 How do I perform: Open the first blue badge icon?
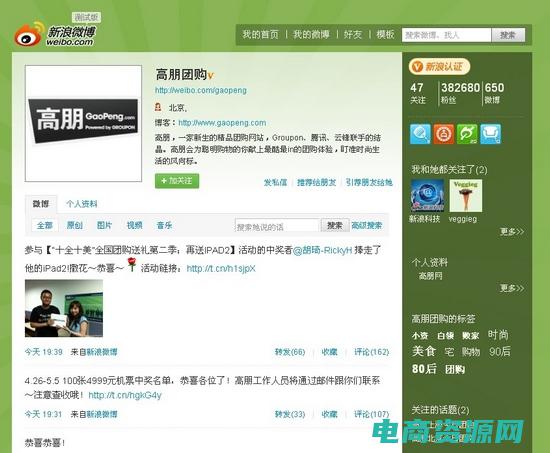pyautogui.click(x=420, y=134)
